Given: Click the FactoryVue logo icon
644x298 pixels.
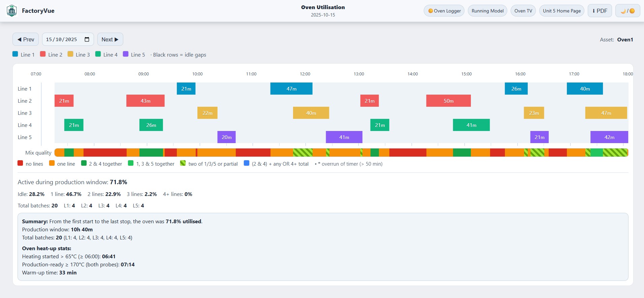Looking at the screenshot, I should (12, 11).
